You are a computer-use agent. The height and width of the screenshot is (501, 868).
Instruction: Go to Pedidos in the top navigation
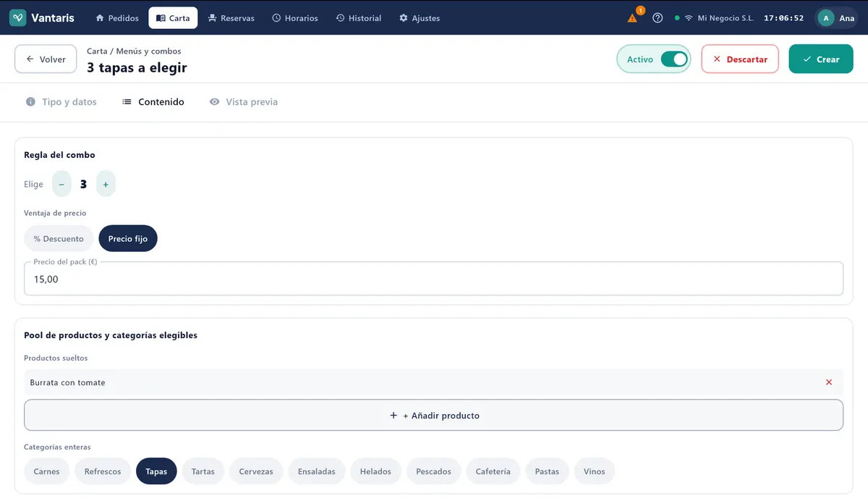pos(117,18)
